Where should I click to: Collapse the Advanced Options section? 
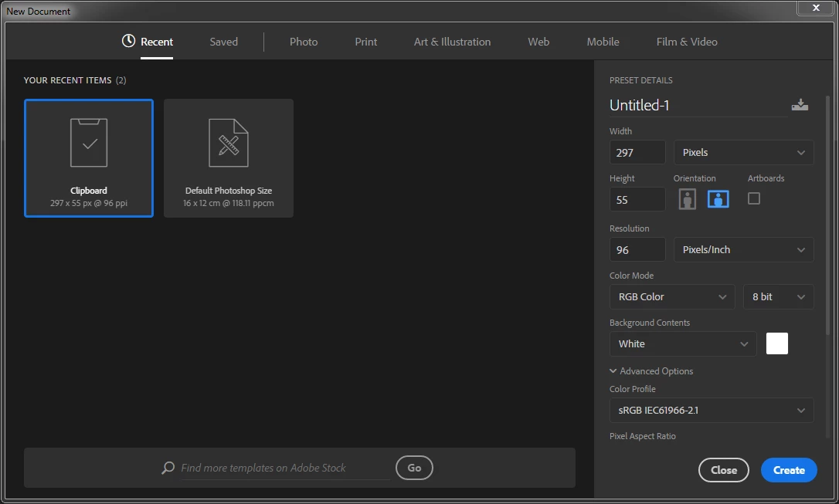[651, 371]
